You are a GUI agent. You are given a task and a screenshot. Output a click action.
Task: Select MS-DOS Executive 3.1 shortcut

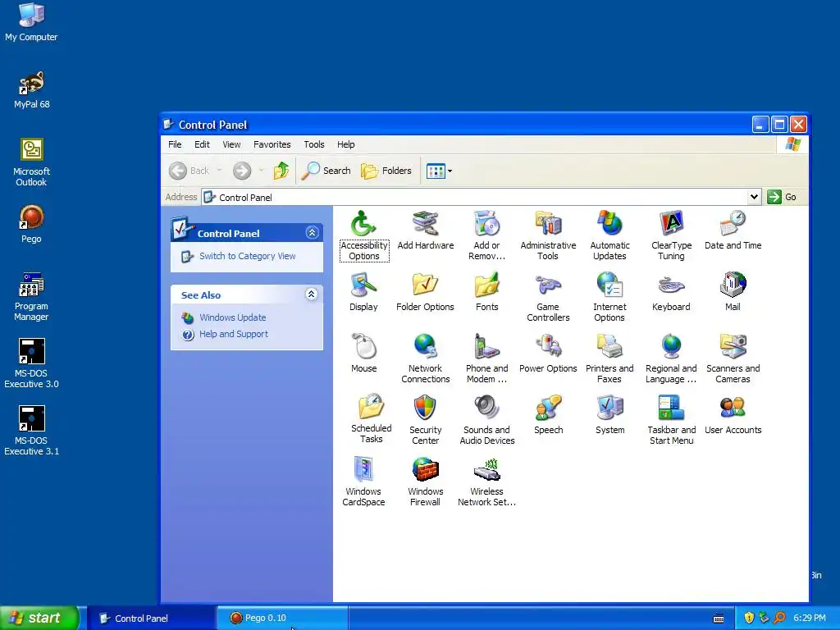pyautogui.click(x=31, y=431)
